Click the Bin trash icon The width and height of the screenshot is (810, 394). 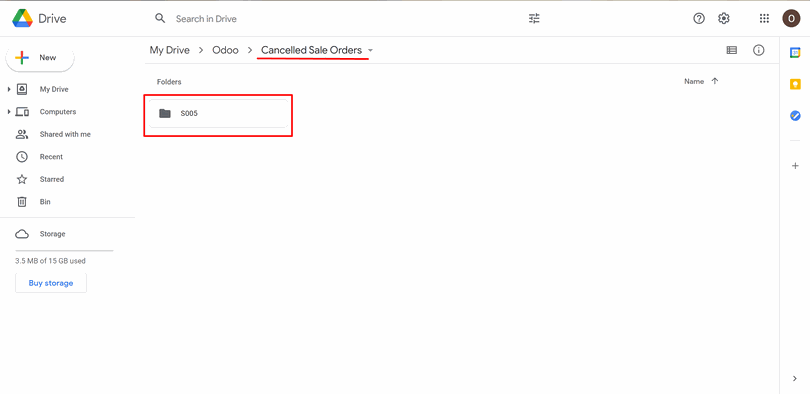tap(22, 202)
